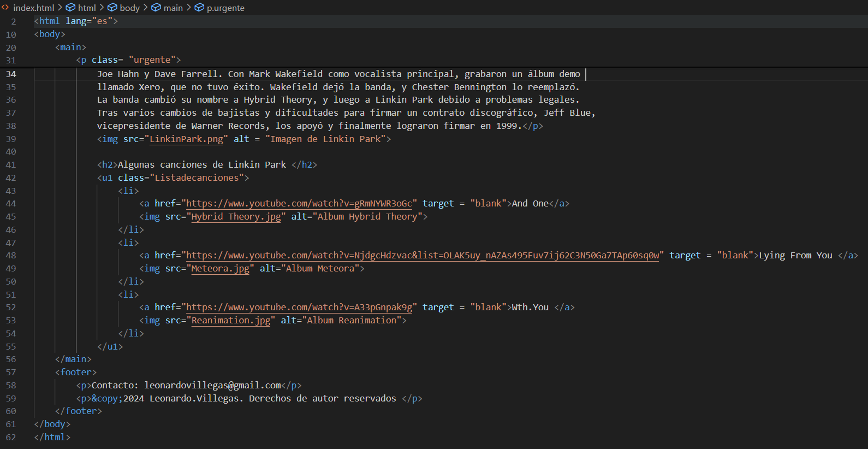Open the A33pGnpak9g YouTube link
The height and width of the screenshot is (449, 868).
click(299, 308)
